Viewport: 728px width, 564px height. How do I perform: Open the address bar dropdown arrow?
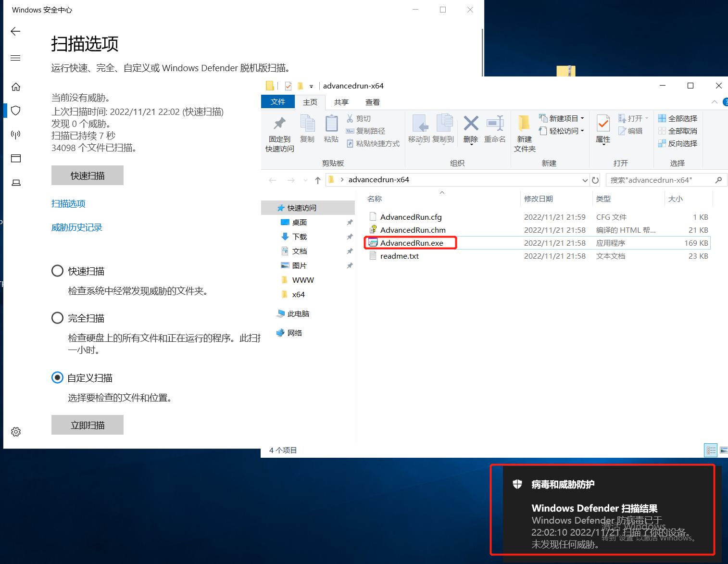tap(585, 179)
